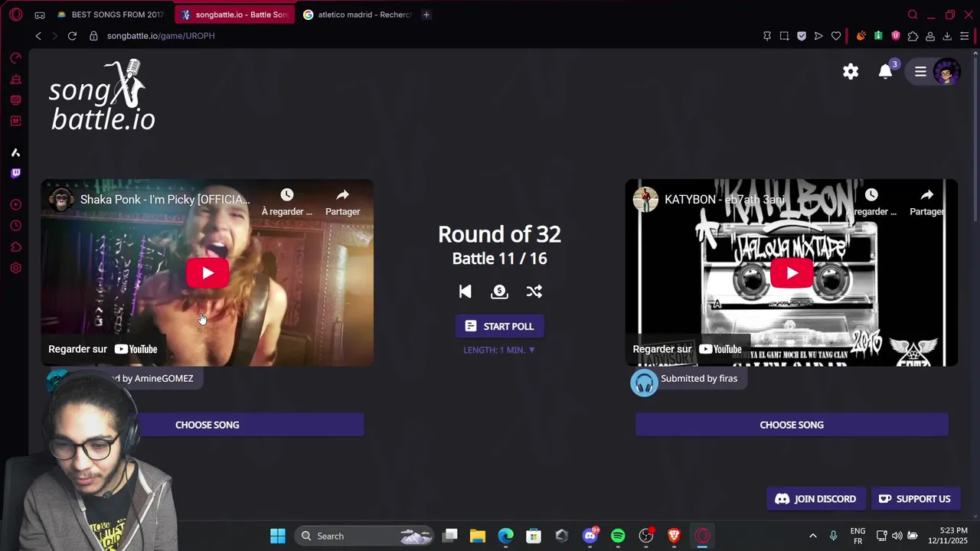Click the send arrow icon in the address bar

click(818, 36)
